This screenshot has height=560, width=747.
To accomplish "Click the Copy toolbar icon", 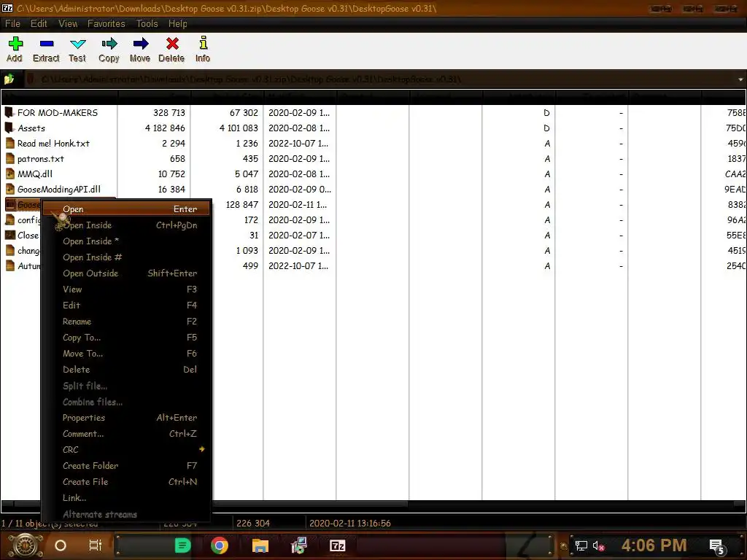I will tap(109, 49).
